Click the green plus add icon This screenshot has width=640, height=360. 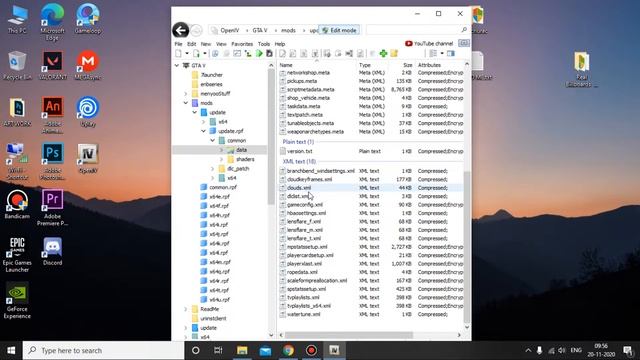[383, 53]
